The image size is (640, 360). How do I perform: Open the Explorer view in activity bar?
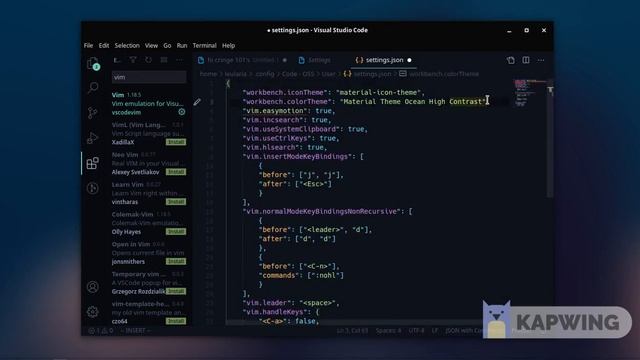pos(93,64)
